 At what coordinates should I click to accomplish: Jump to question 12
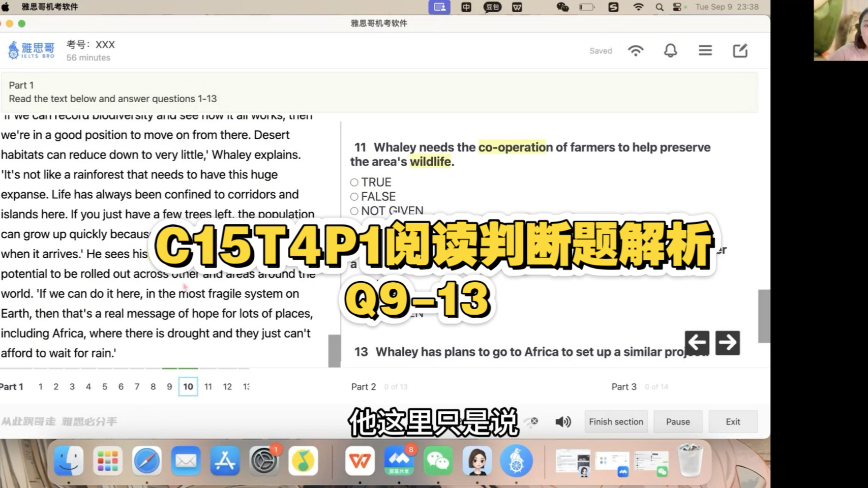[x=227, y=386]
